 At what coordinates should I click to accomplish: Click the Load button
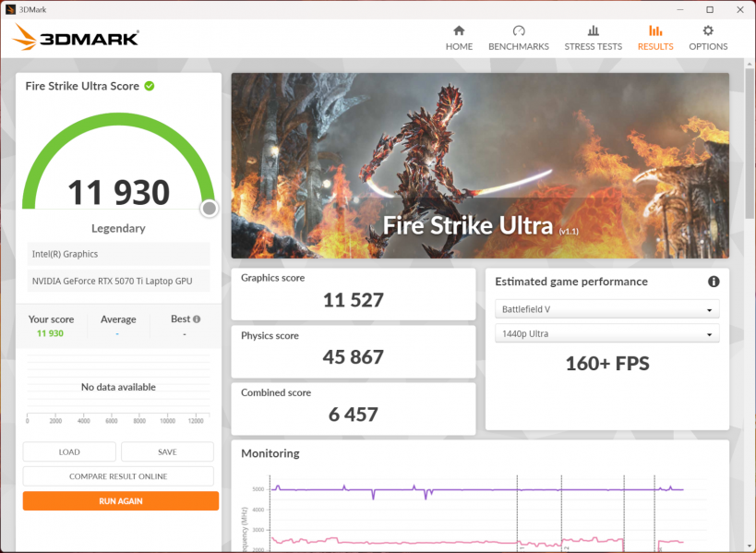[69, 451]
